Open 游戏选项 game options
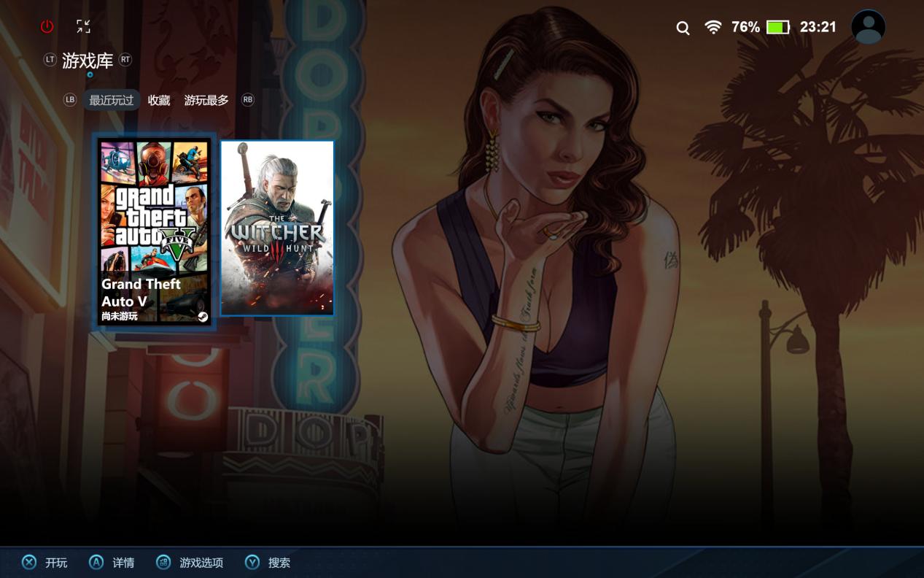 [x=201, y=563]
